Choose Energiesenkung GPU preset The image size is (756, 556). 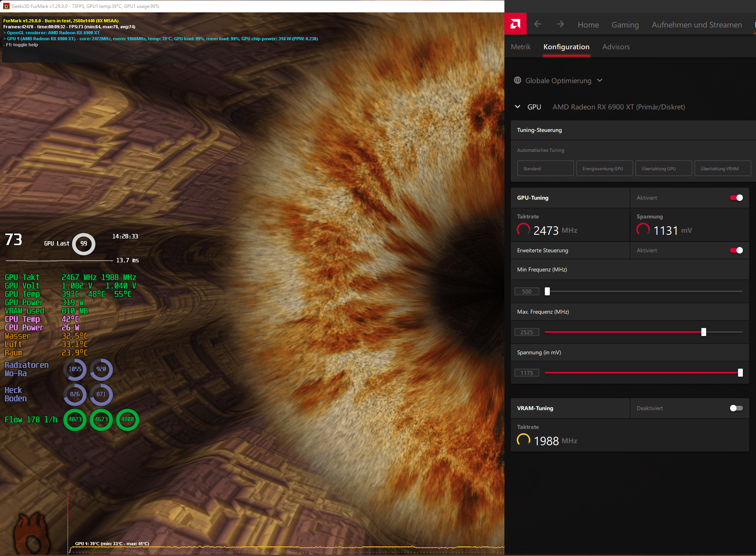[x=604, y=168]
